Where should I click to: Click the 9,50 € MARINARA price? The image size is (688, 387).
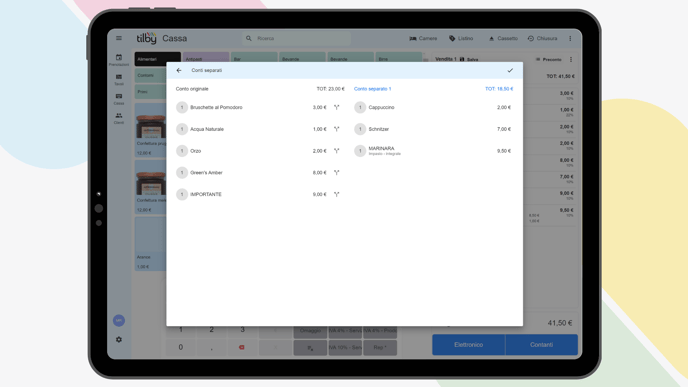(504, 151)
